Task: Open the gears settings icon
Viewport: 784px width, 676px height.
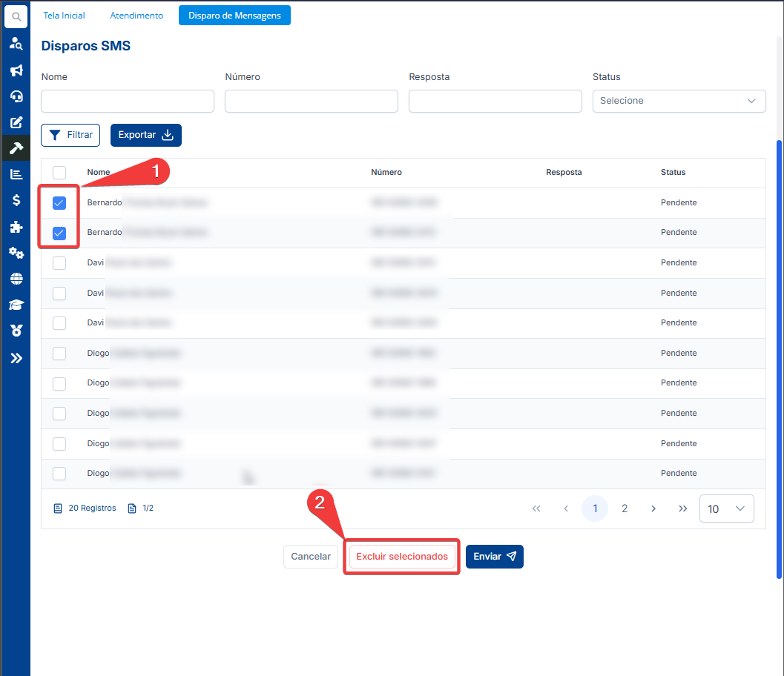Action: pos(16,253)
